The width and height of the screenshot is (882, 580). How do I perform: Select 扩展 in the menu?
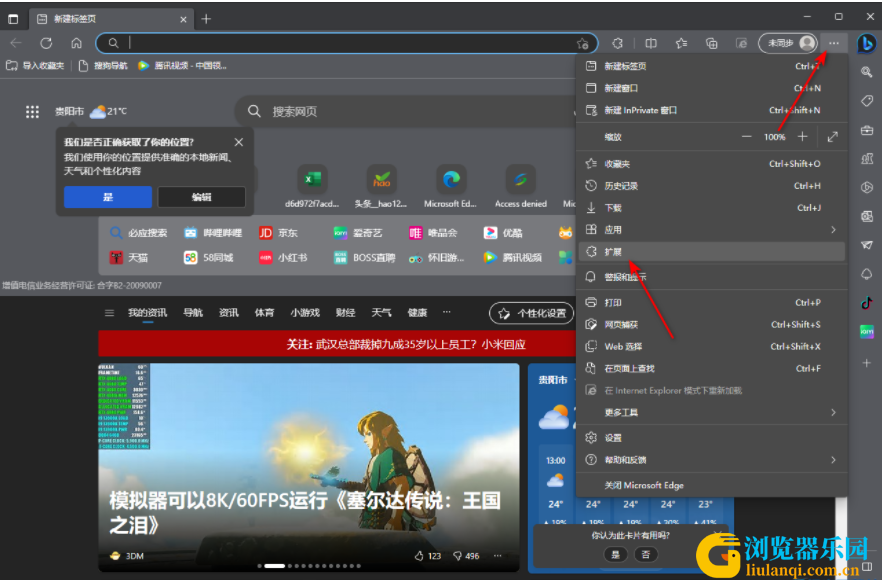(x=712, y=251)
